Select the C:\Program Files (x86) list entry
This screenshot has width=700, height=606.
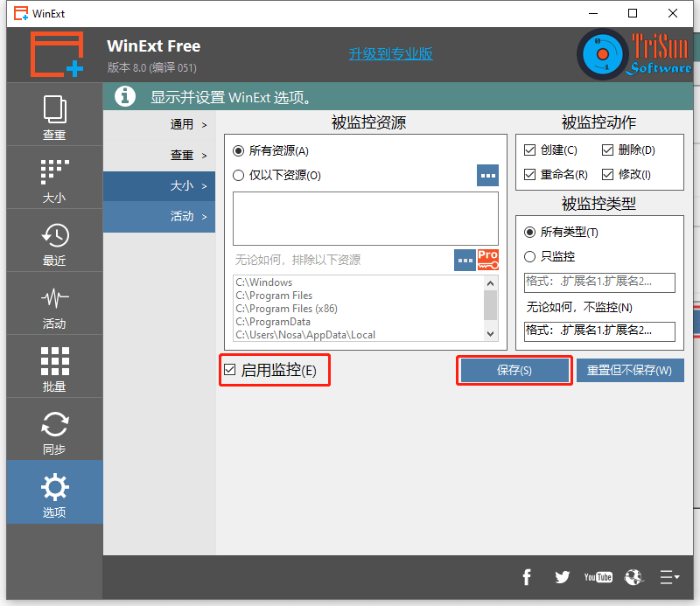tap(287, 309)
